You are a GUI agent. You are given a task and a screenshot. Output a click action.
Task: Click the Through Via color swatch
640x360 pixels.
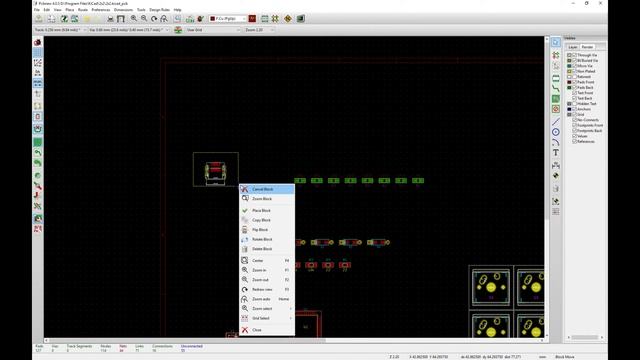pos(569,55)
